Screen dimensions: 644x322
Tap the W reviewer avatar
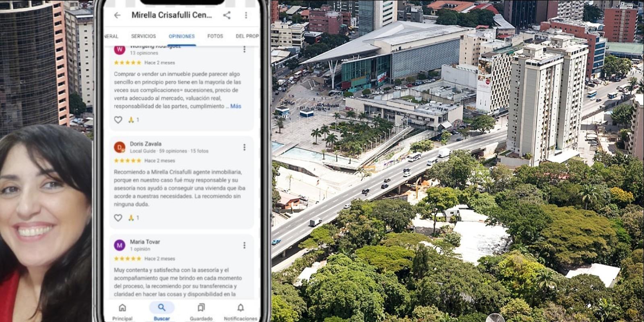tap(120, 50)
